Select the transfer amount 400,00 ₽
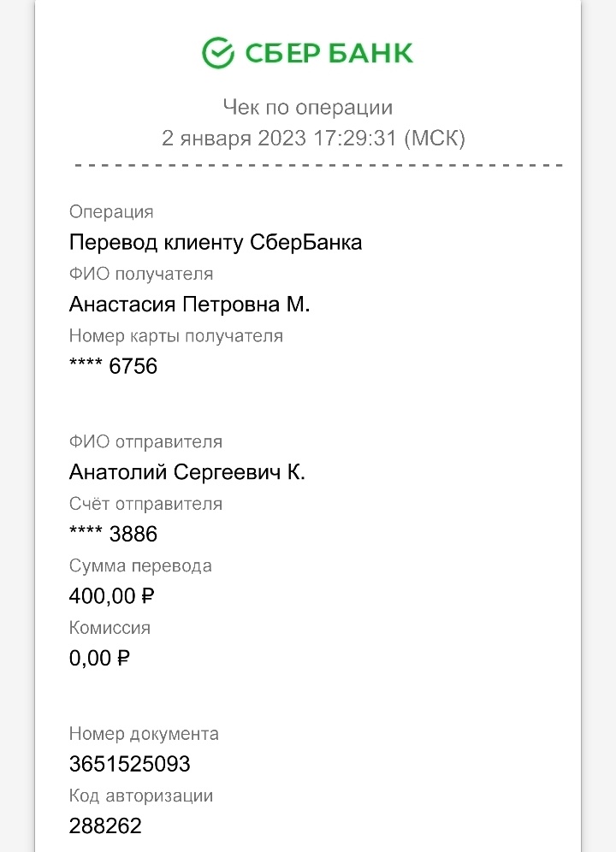Image resolution: width=616 pixels, height=852 pixels. tap(111, 596)
